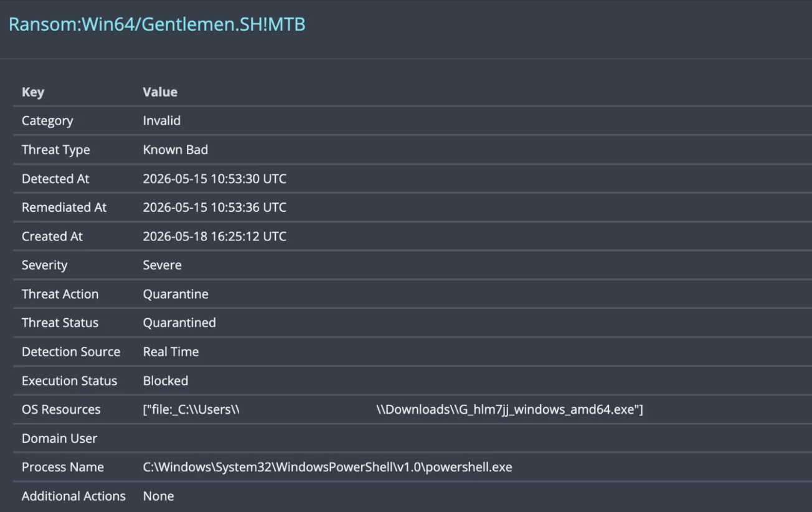Select the Value column header
The width and height of the screenshot is (812, 512).
(160, 92)
